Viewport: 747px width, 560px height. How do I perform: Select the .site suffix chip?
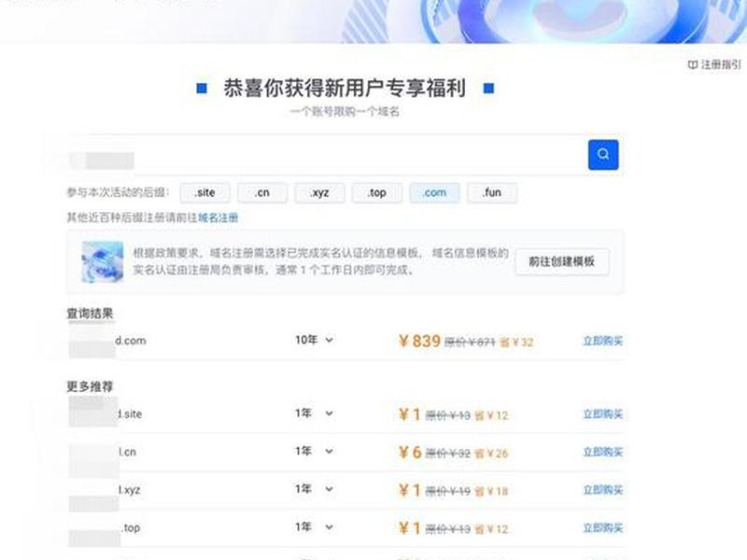pos(204,193)
